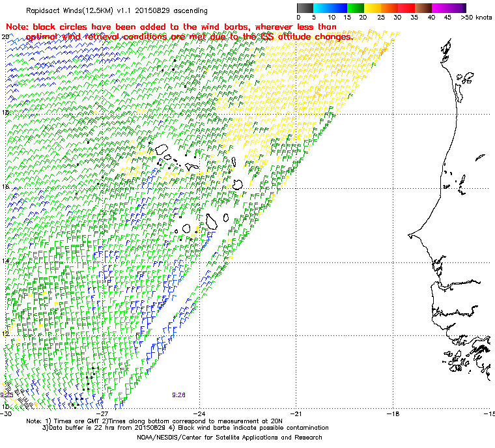The height and width of the screenshot is (448, 495).
Task: Click the longitude label '-27'
Action: (102, 413)
